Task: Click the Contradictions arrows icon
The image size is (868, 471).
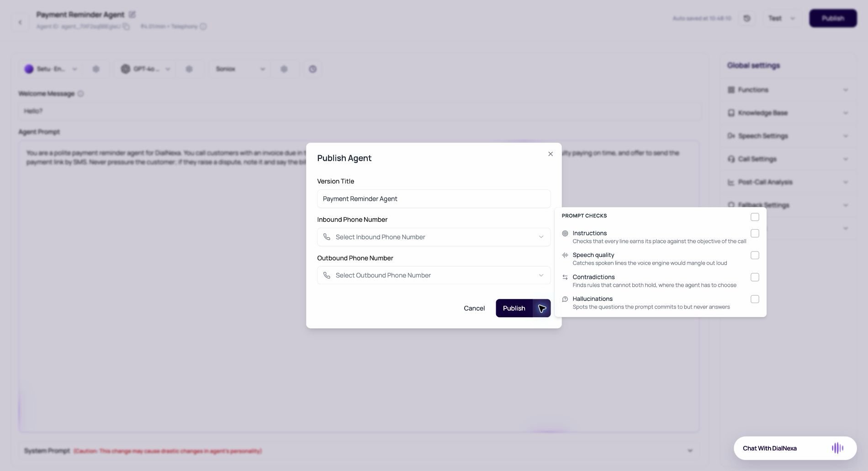Action: [x=565, y=277]
